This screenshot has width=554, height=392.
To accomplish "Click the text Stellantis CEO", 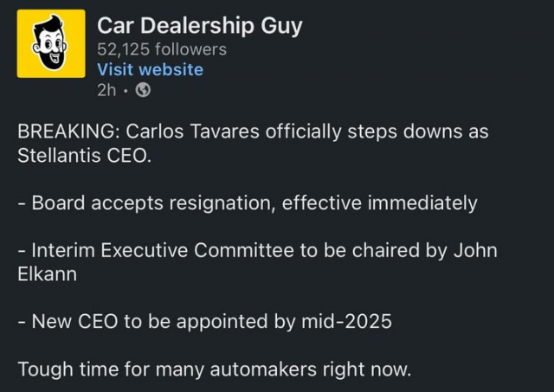I will coord(84,157).
